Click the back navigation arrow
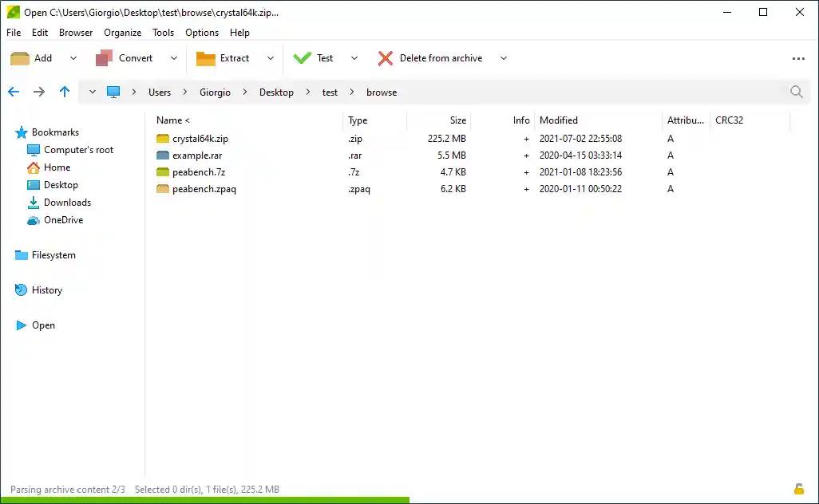819x504 pixels. (x=13, y=92)
